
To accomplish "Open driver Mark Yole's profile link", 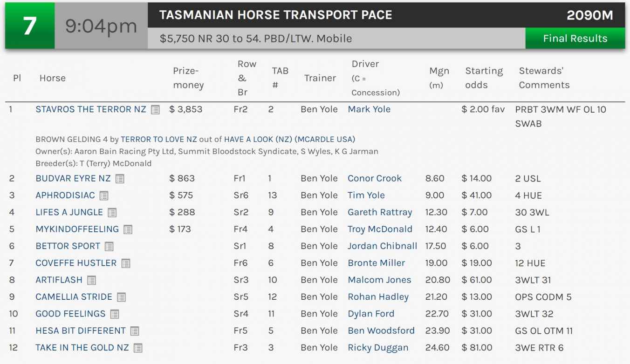I will pyautogui.click(x=369, y=109).
